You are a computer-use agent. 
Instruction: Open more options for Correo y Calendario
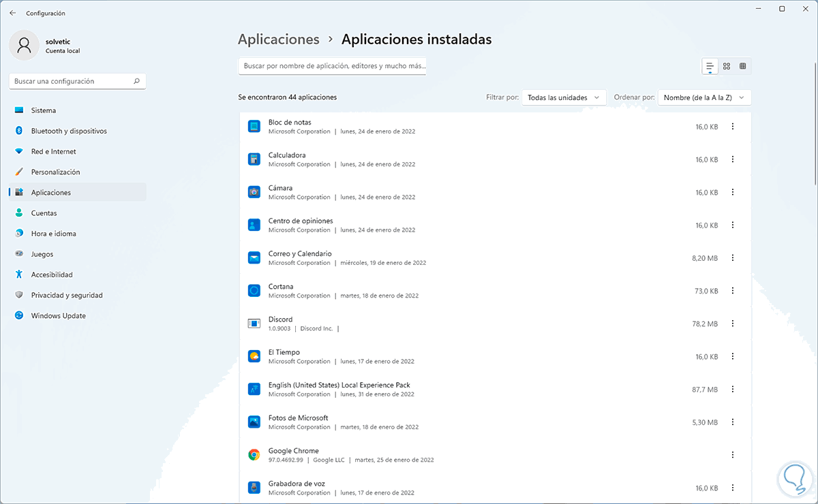click(x=733, y=258)
